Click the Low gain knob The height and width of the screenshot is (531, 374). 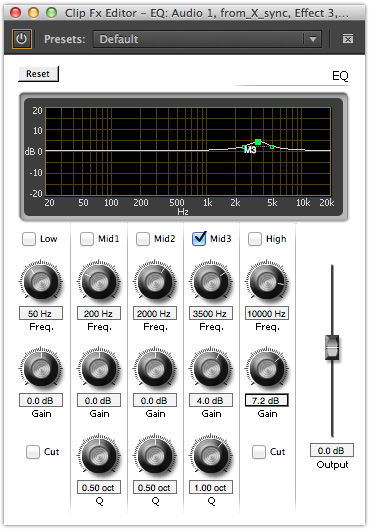click(x=41, y=368)
